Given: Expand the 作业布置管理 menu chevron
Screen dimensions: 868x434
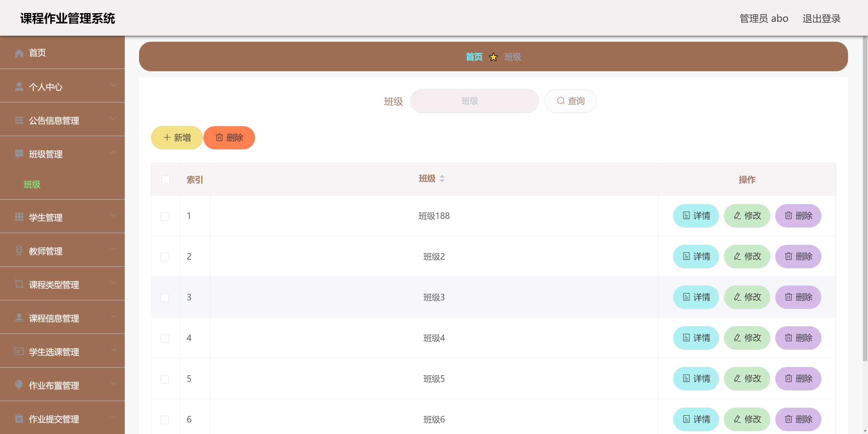Looking at the screenshot, I should pos(114,383).
